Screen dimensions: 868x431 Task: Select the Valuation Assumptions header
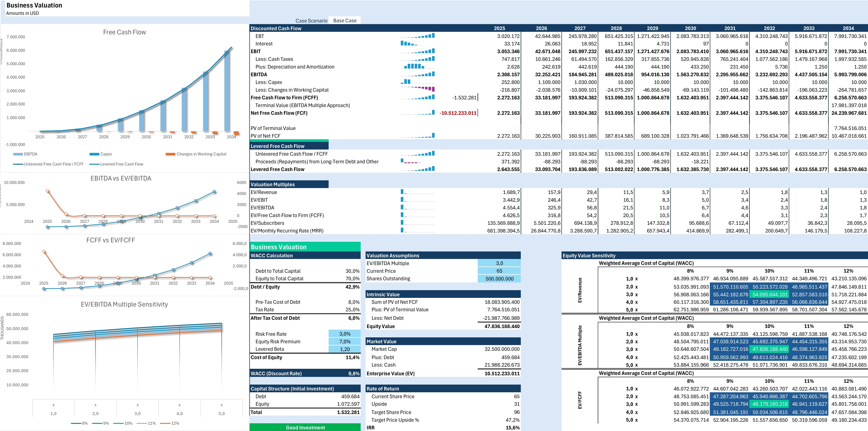pyautogui.click(x=443, y=256)
